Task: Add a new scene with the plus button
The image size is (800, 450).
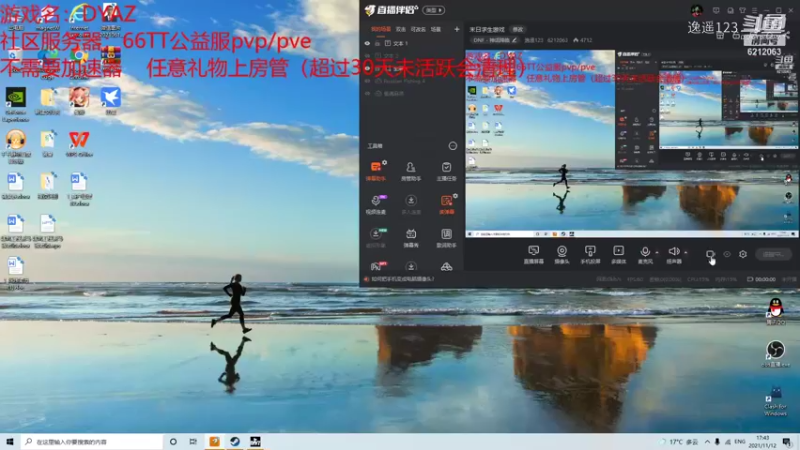Action: 457,29
